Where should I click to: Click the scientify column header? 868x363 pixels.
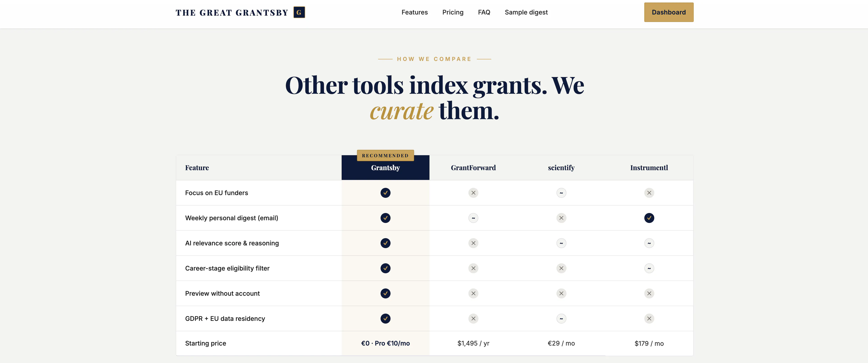click(561, 168)
